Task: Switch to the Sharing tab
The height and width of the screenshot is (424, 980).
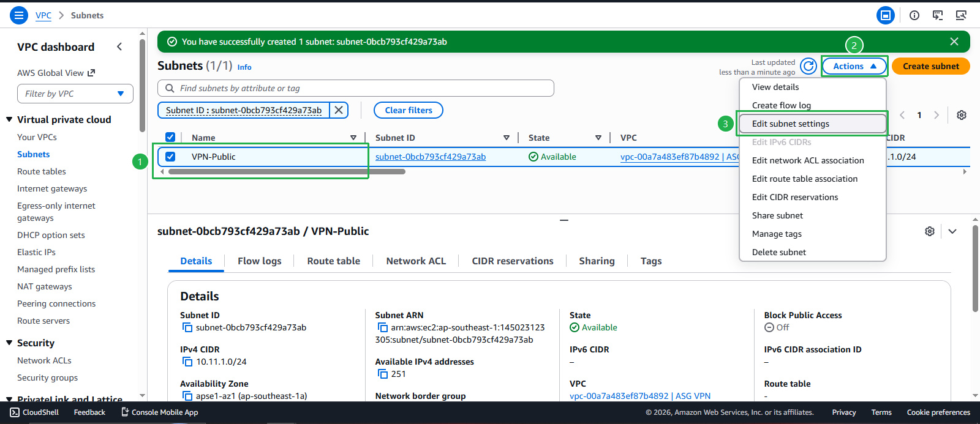Action: click(597, 261)
